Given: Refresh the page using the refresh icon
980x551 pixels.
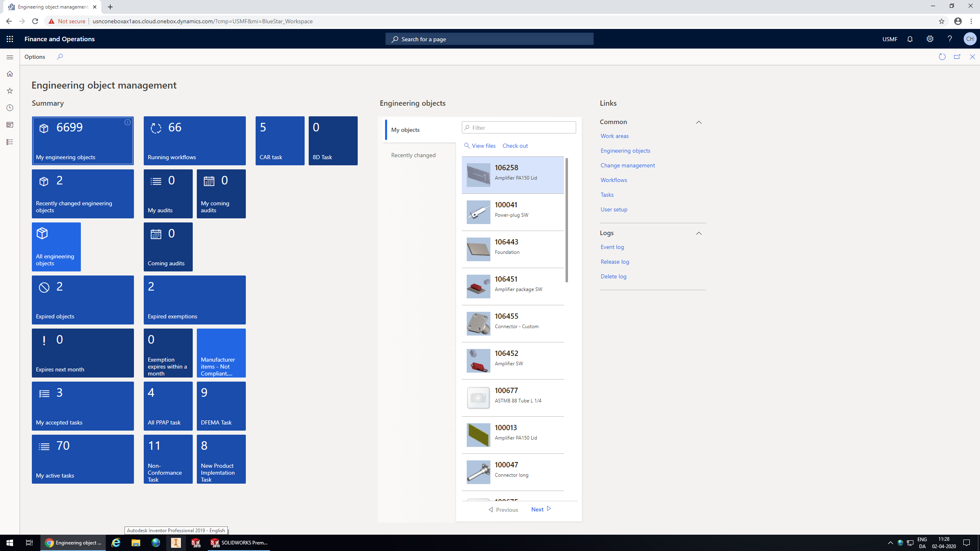Looking at the screenshot, I should point(942,57).
